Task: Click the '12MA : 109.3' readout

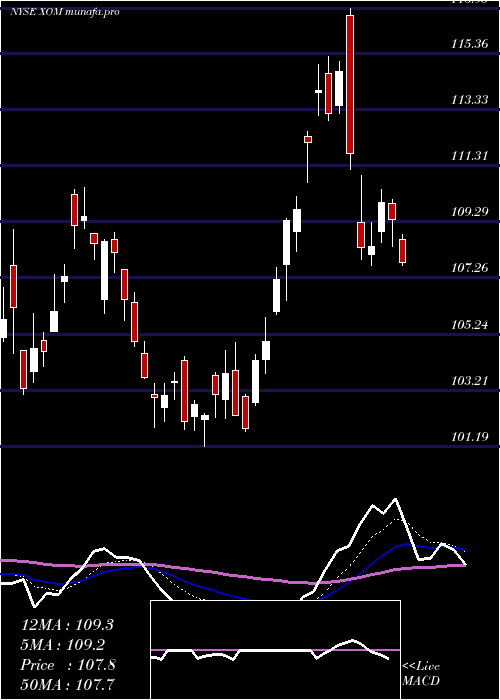Action: click(x=67, y=625)
